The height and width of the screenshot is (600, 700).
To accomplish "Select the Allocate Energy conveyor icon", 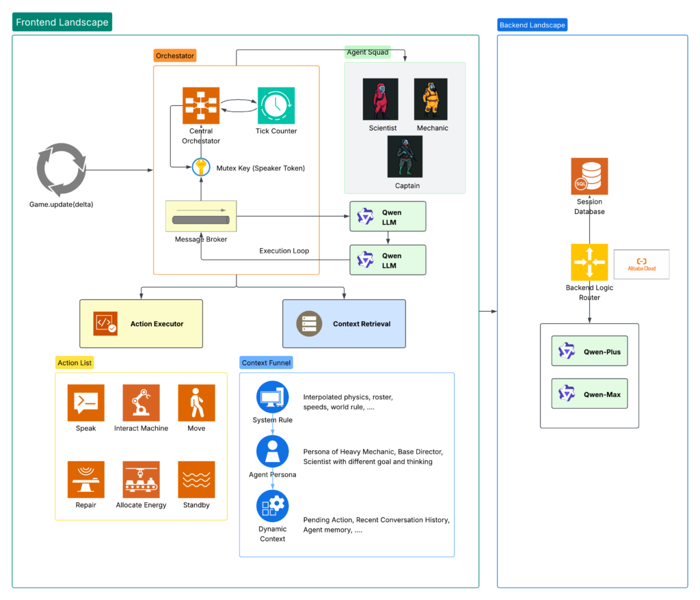I will pos(141,480).
